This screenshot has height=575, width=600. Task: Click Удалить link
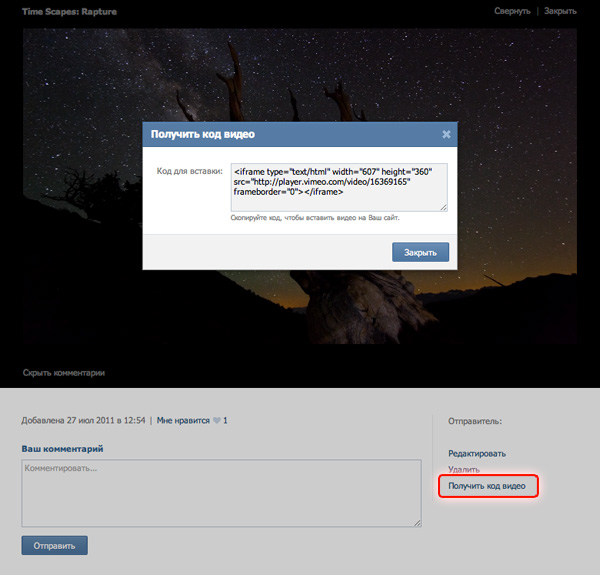tap(463, 469)
